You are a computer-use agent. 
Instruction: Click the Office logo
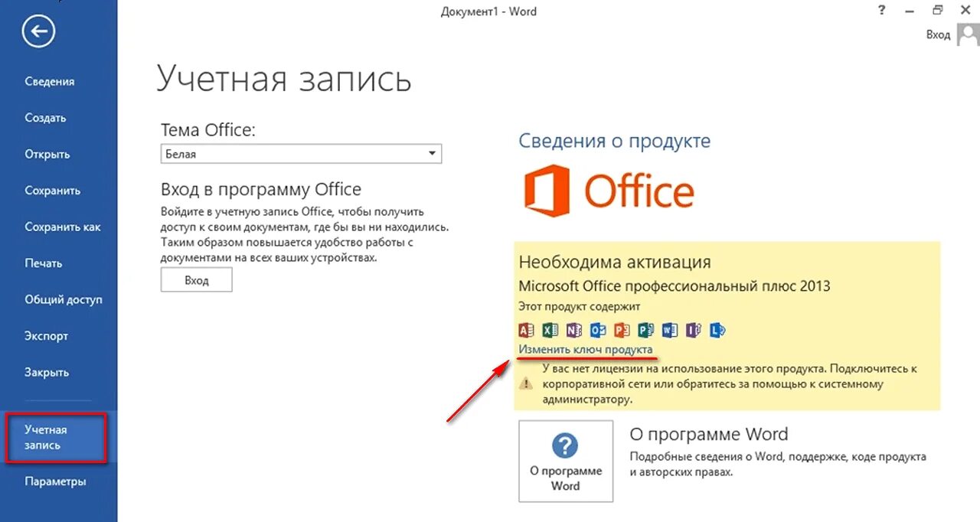click(609, 190)
